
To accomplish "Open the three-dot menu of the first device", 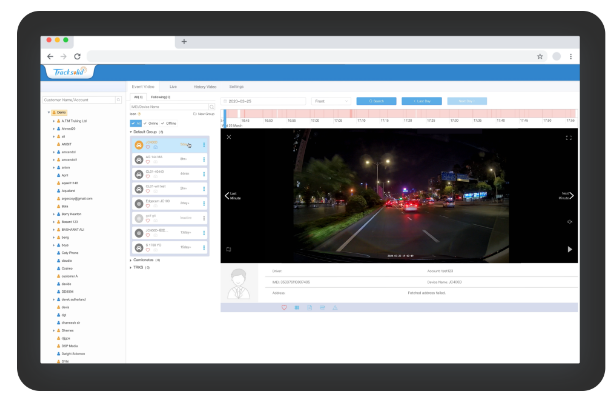I will (x=205, y=146).
